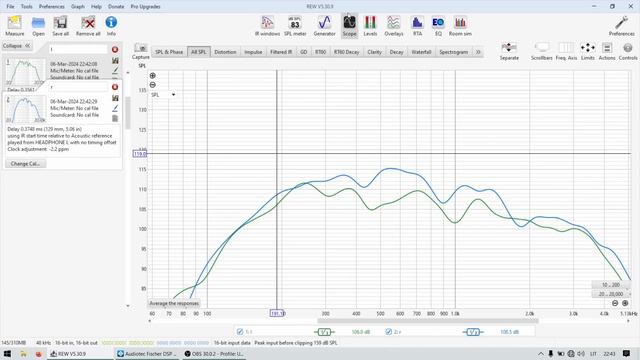Switch to OBS 30.0.2 taskbar window
The height and width of the screenshot is (360, 640).
[x=214, y=353]
